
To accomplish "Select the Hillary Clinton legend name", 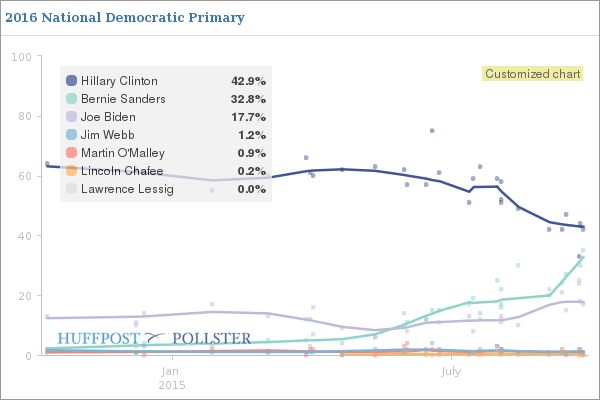I will click(x=119, y=81).
